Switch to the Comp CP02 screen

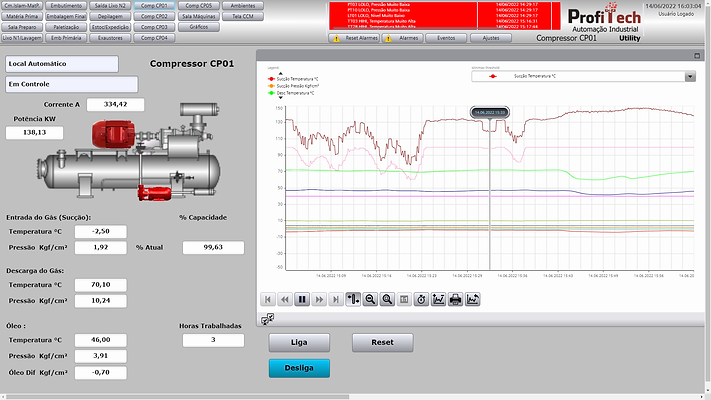coord(155,17)
